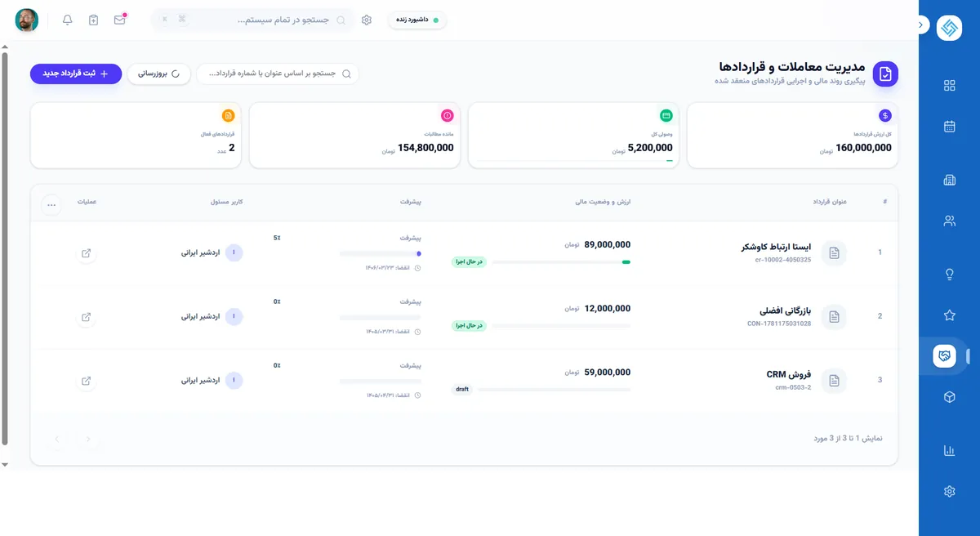Open the lightbulb icon in sidebar
Image resolution: width=980 pixels, height=536 pixels.
(949, 275)
